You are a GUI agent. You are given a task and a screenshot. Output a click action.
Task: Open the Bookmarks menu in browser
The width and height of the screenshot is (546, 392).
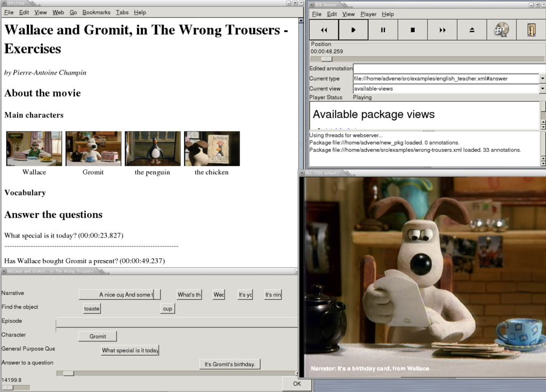pyautogui.click(x=97, y=12)
